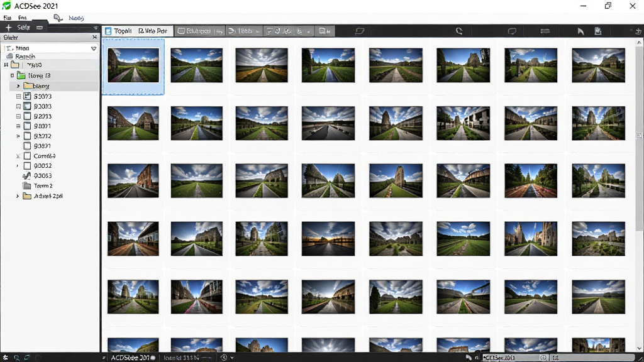Viewport: 644px width, 362px height.
Task: Select the highlighted first thumbnail
Action: (x=133, y=67)
